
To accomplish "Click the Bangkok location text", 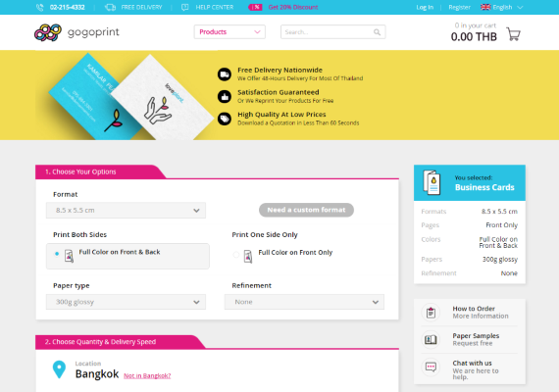I will 97,373.
